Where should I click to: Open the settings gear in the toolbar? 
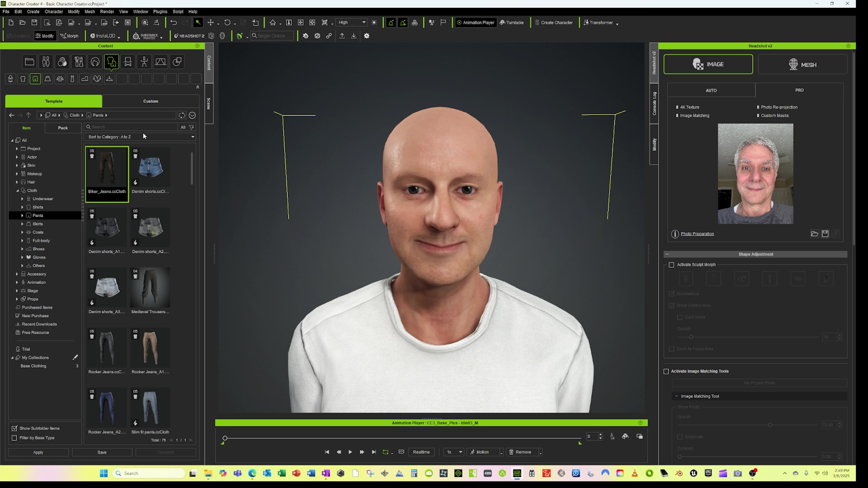pyautogui.click(x=367, y=36)
